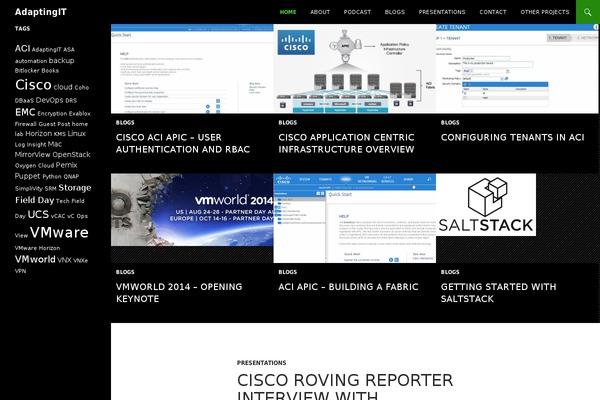
Task: Select the Home menu item
Action: (288, 12)
